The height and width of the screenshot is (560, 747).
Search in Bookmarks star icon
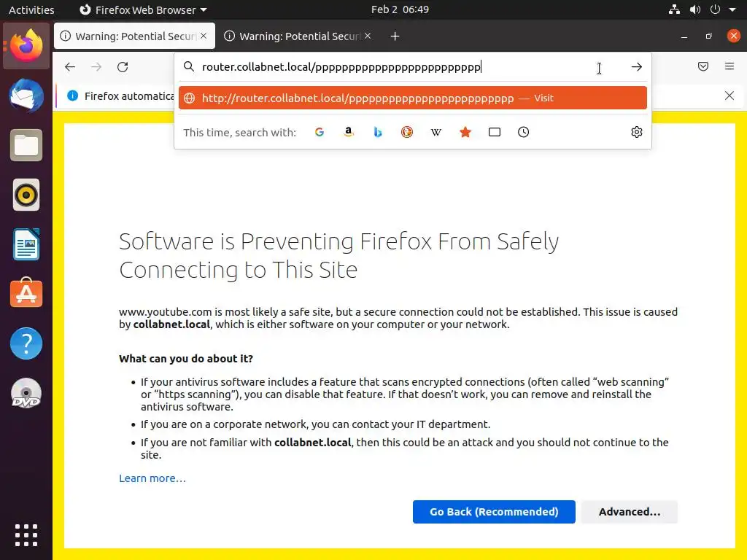(465, 132)
